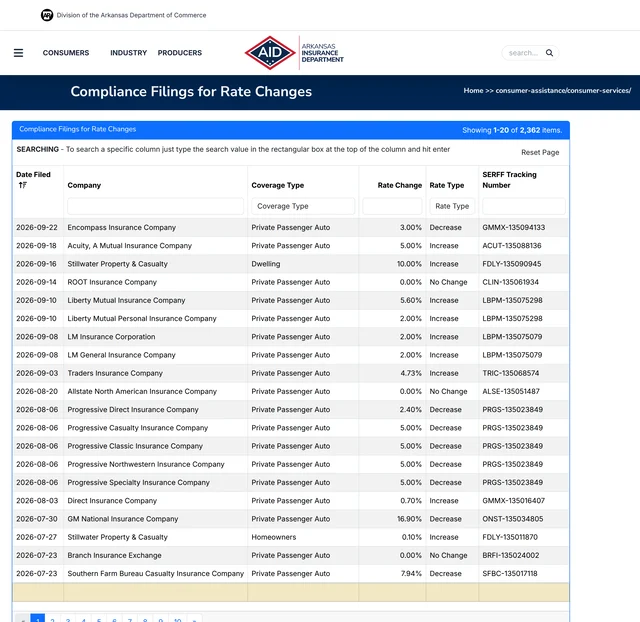Sort by the Rate Type column header
The image size is (640, 622).
pyautogui.click(x=447, y=185)
